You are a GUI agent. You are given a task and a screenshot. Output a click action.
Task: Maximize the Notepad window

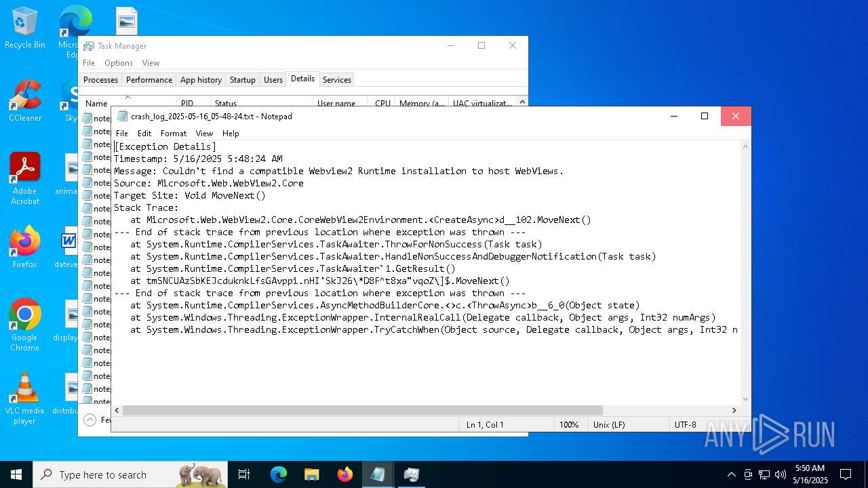705,117
